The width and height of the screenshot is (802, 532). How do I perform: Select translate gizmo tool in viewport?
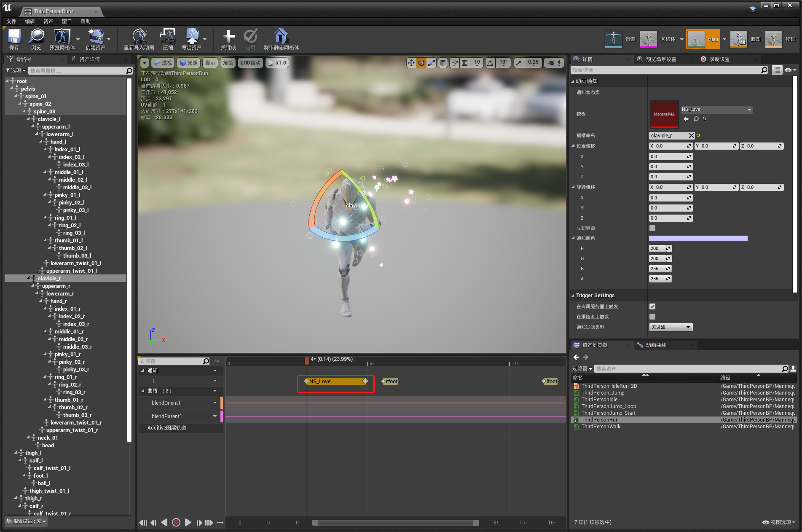[x=411, y=63]
